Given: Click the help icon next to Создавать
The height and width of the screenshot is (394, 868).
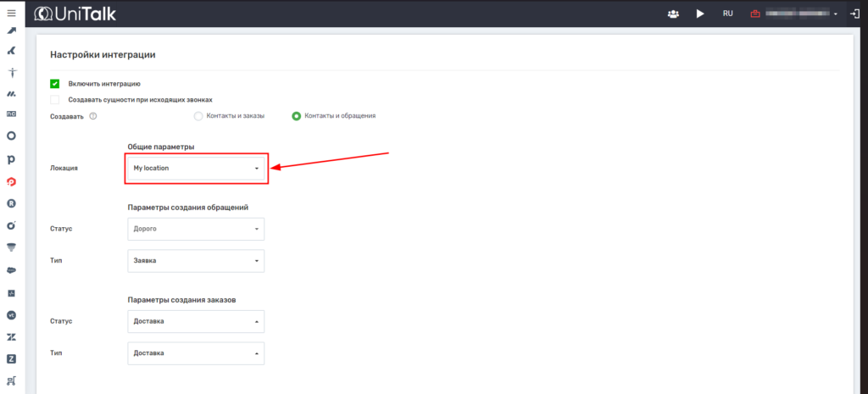Looking at the screenshot, I should tap(93, 116).
